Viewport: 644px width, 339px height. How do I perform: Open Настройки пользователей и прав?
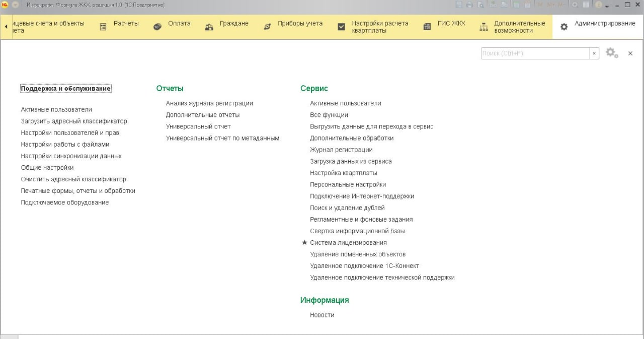70,132
